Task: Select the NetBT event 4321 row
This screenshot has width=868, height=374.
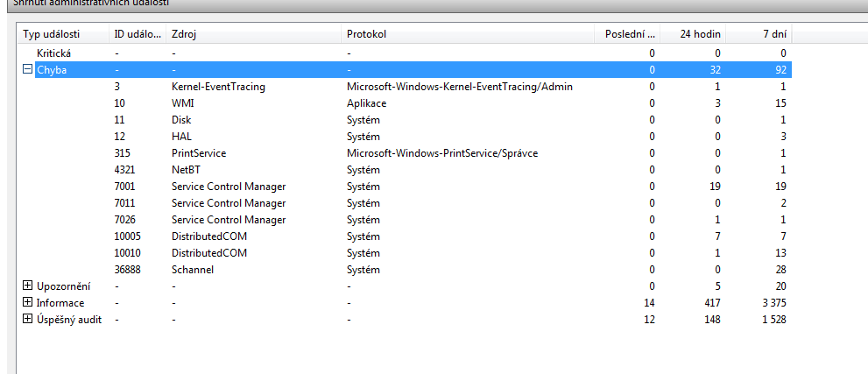Action: [186, 170]
